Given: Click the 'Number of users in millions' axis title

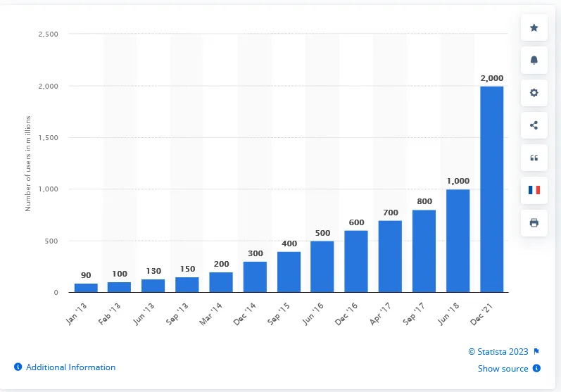Looking at the screenshot, I should 28,163.
